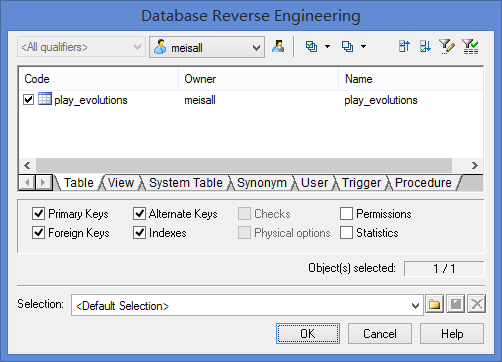Click the list scrollbar left arrow

[x=27, y=165]
